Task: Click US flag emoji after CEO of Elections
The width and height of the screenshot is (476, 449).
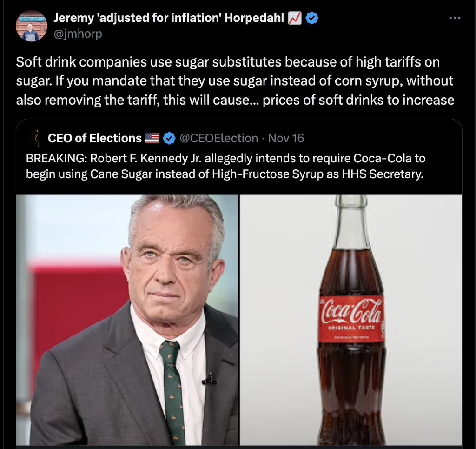Action: point(152,138)
